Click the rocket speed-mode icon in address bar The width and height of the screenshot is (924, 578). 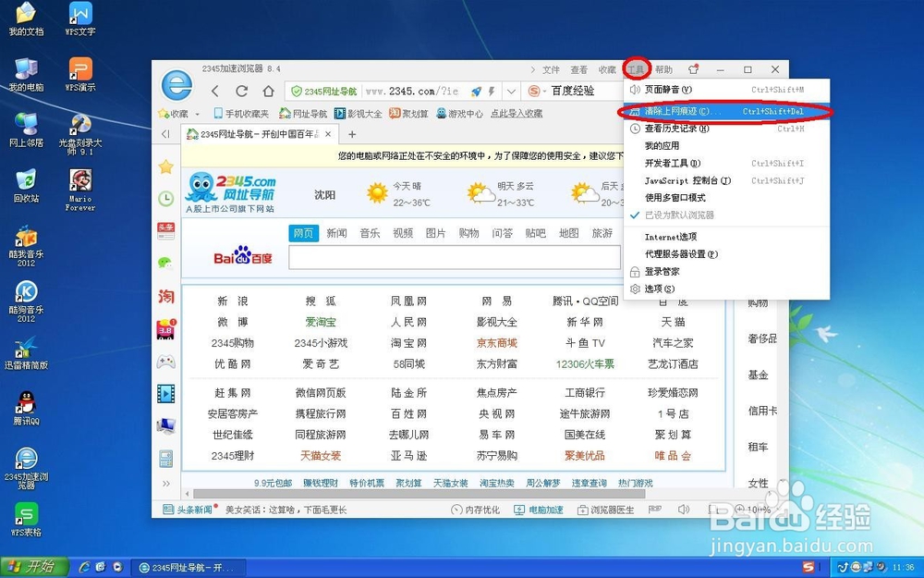click(x=476, y=91)
